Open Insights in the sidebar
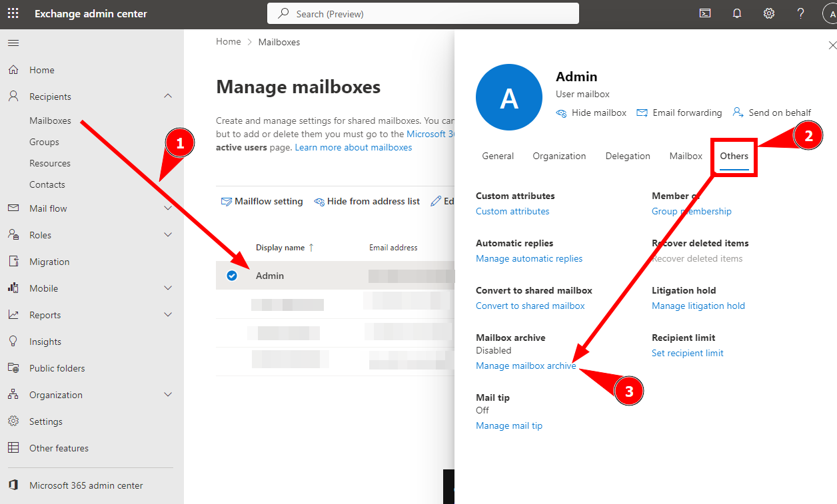The height and width of the screenshot is (504, 837). click(45, 342)
